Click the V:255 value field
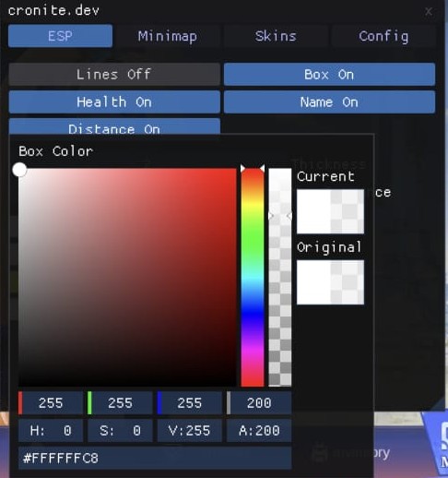This screenshot has height=478, width=448. tap(190, 431)
